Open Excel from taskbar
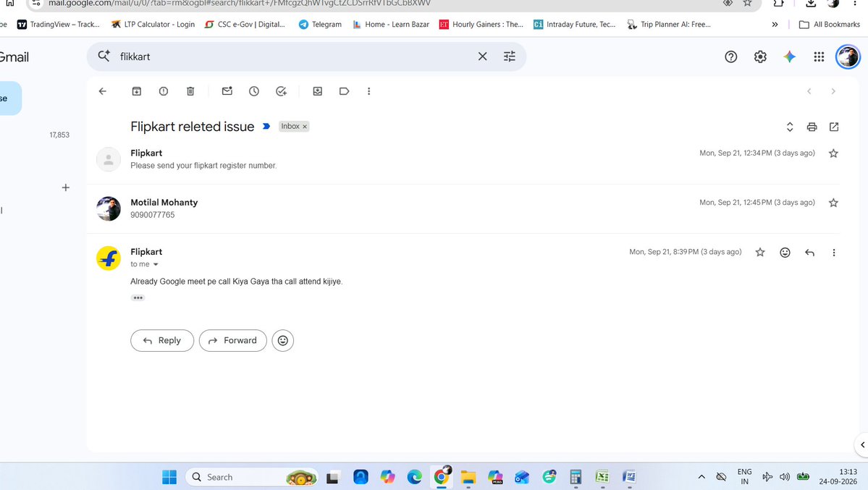Viewport: 868px width, 490px height. pos(602,477)
